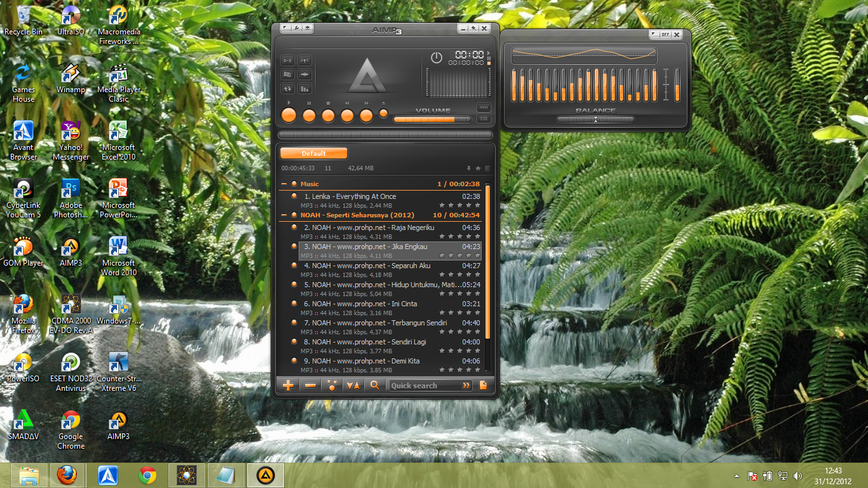The width and height of the screenshot is (868, 488).
Task: Click the playlist header star icon
Action: click(x=478, y=168)
